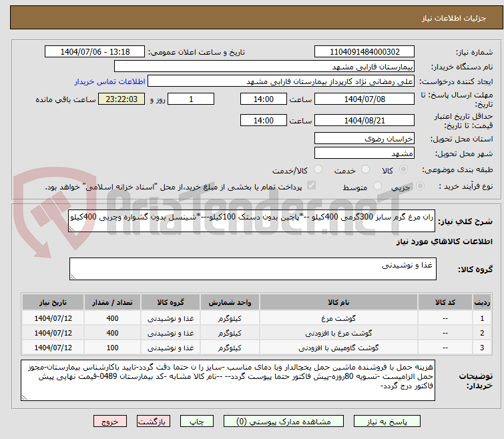Open اطلاعات تماس خریدار link
This screenshot has width=504, height=439.
pyautogui.click(x=110, y=81)
